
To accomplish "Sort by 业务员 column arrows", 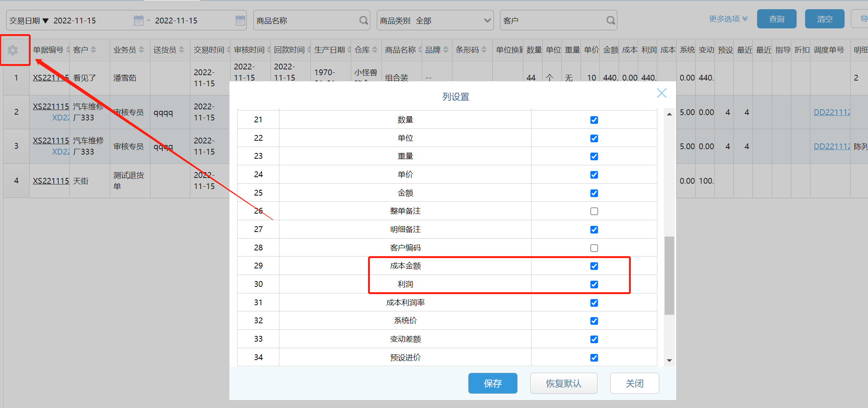I will tap(142, 50).
